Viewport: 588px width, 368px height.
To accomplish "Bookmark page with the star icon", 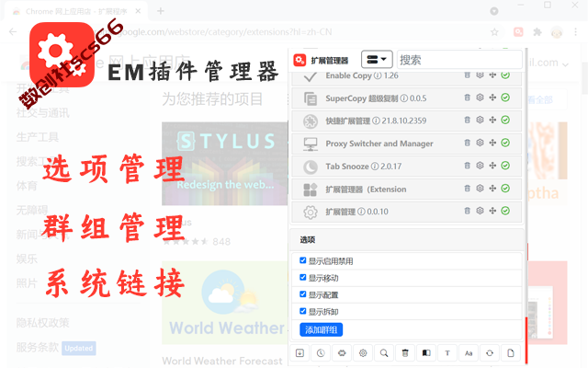I will [494, 32].
